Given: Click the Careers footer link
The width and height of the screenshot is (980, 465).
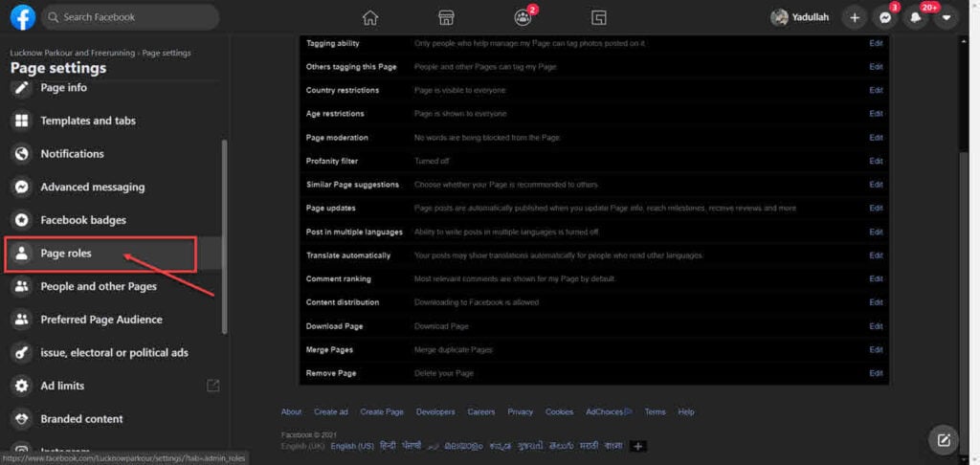Looking at the screenshot, I should click(481, 411).
